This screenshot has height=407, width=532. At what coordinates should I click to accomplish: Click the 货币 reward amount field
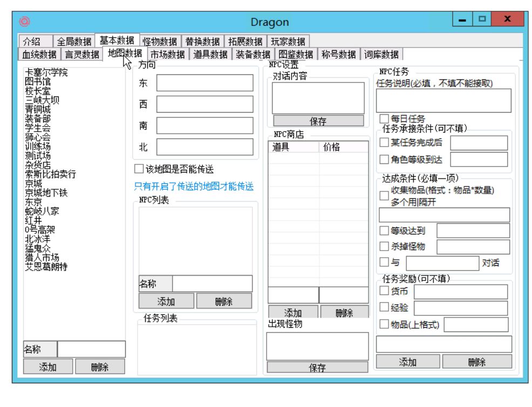point(461,292)
